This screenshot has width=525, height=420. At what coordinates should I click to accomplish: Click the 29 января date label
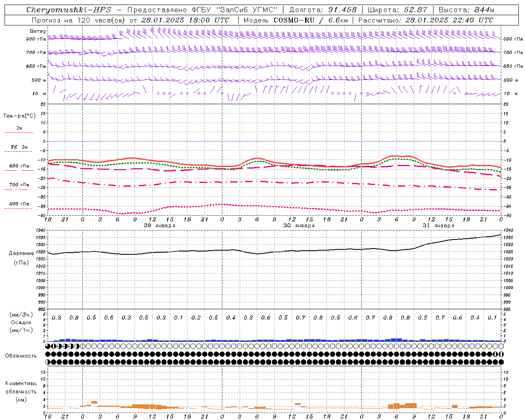(x=160, y=226)
